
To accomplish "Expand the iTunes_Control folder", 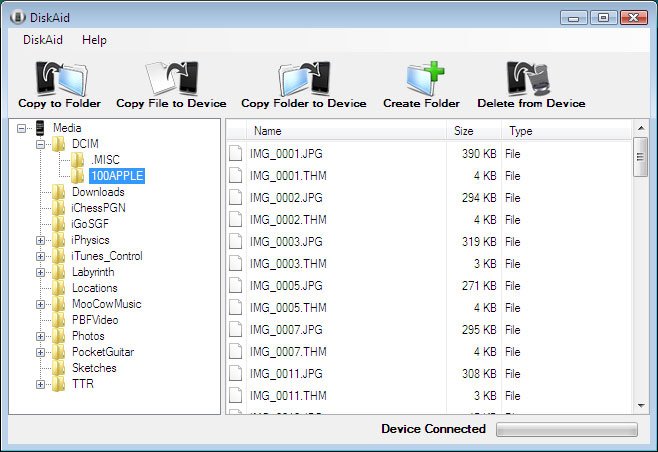I will point(40,256).
